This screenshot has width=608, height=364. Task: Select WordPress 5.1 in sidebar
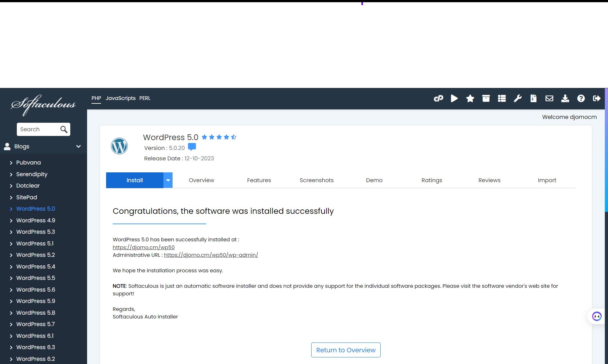(x=35, y=244)
